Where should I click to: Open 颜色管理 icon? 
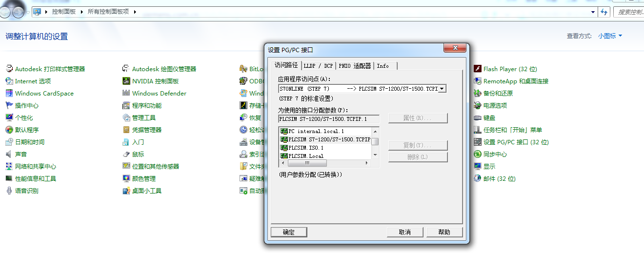coord(126,178)
